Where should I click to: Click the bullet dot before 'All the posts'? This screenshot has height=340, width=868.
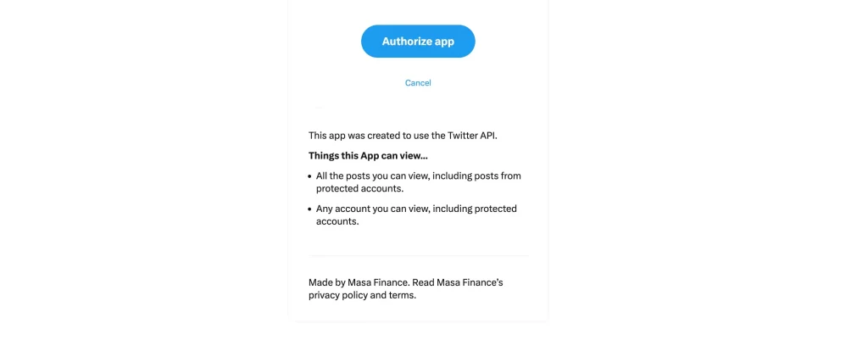point(310,176)
